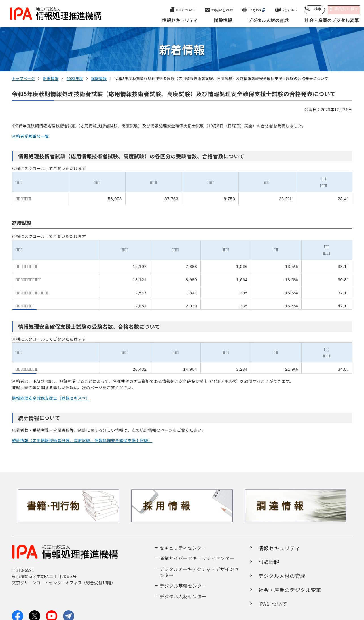Click the 検索 search button
364x620 pixels.
click(314, 10)
